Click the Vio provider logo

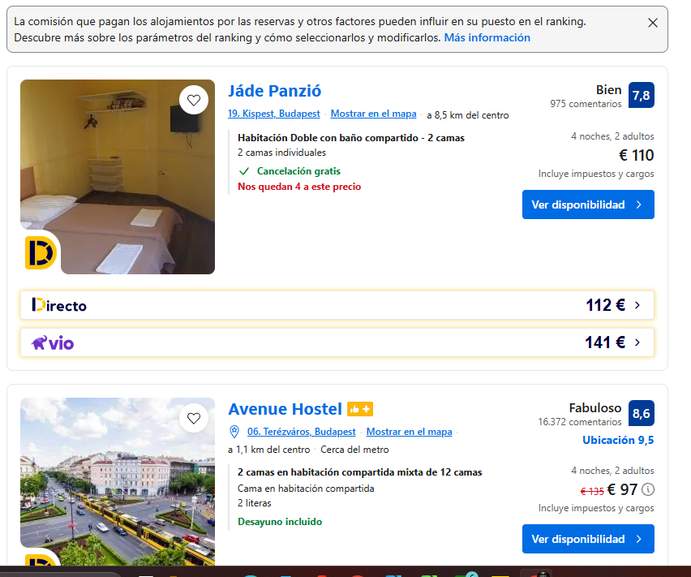tap(52, 342)
